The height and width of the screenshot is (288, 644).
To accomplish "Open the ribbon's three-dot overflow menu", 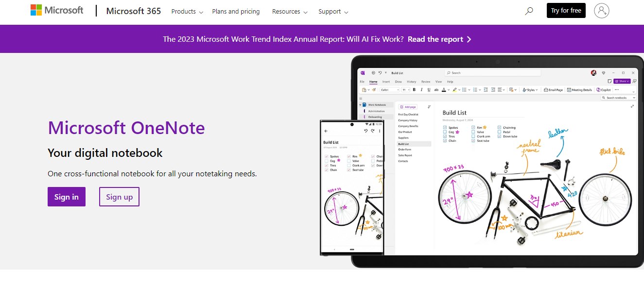I will coord(617,90).
